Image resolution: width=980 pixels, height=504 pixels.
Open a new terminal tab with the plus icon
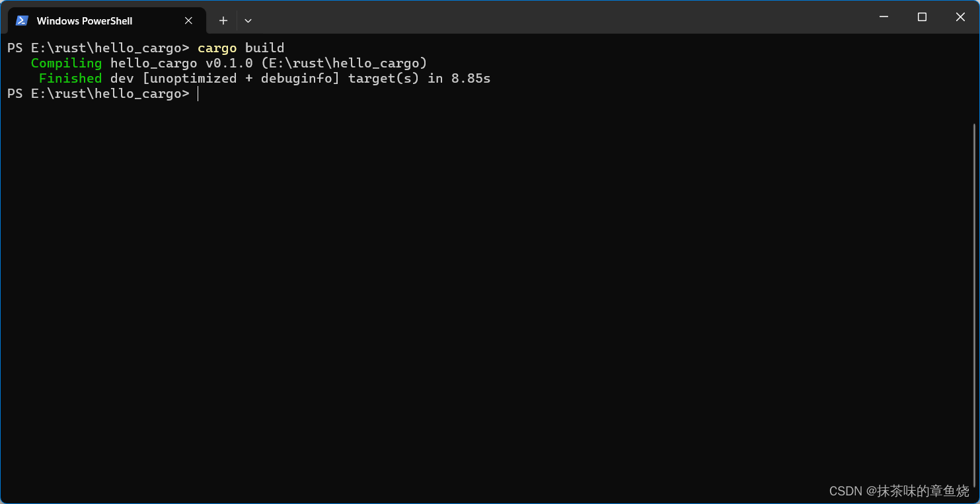point(223,21)
